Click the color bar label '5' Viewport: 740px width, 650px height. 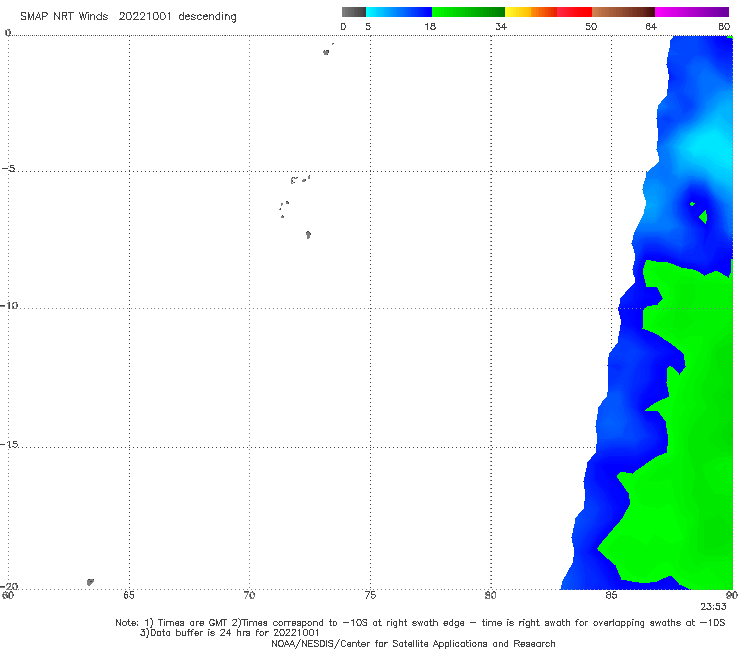pos(368,27)
